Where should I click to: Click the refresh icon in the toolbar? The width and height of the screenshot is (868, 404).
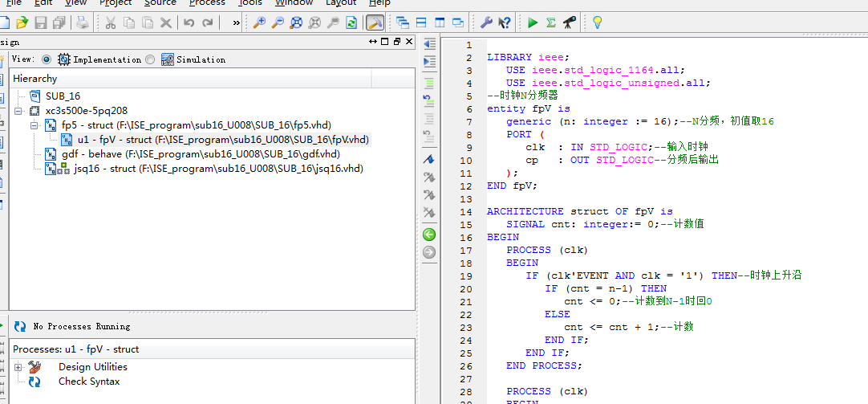(351, 22)
